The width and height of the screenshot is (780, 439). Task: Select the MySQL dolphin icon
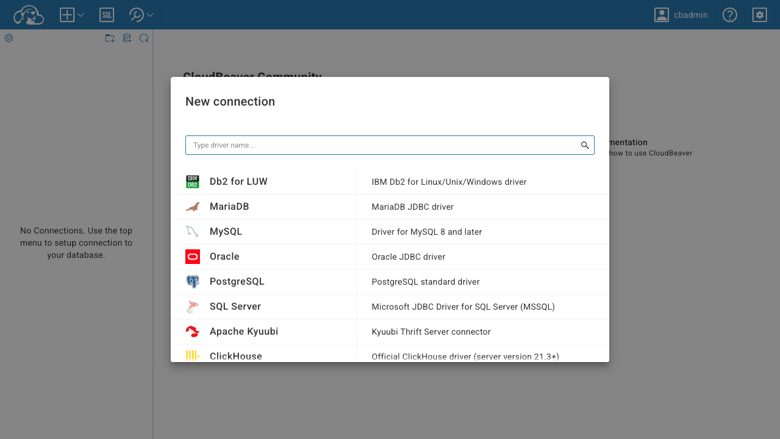[193, 231]
